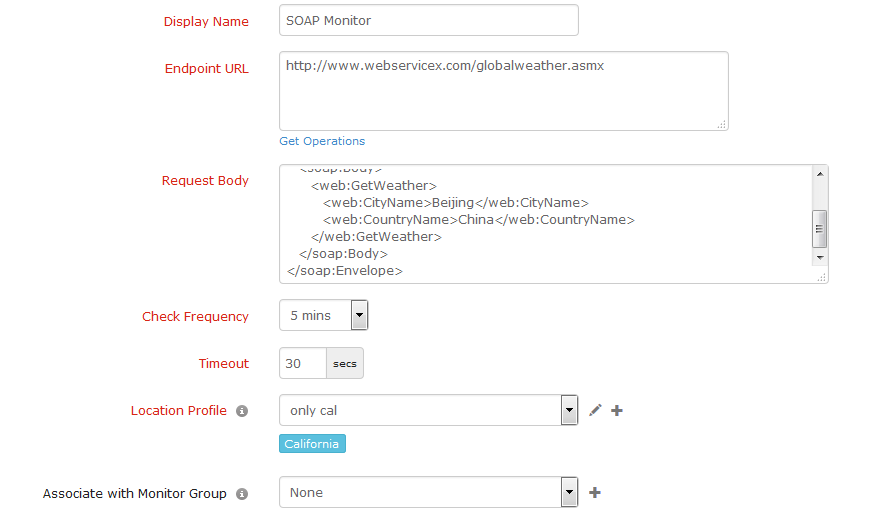This screenshot has height=522, width=872.
Task: Edit the Location Profile with the pencil icon
Action: 595,410
